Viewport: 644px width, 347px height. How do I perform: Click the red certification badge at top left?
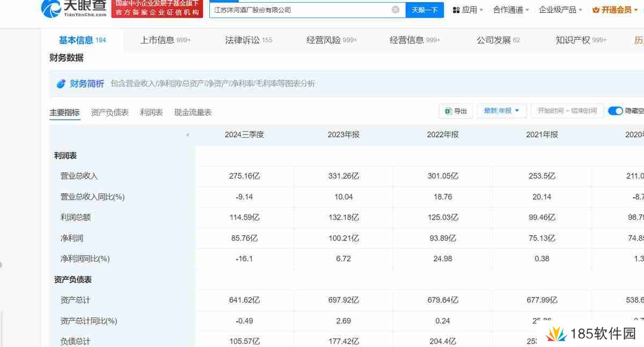pos(157,9)
